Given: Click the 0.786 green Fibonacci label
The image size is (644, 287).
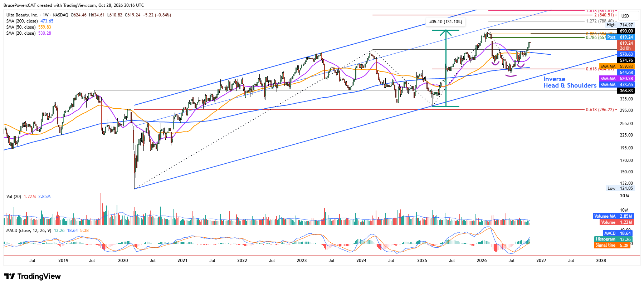Looking at the screenshot, I should click(596, 38).
